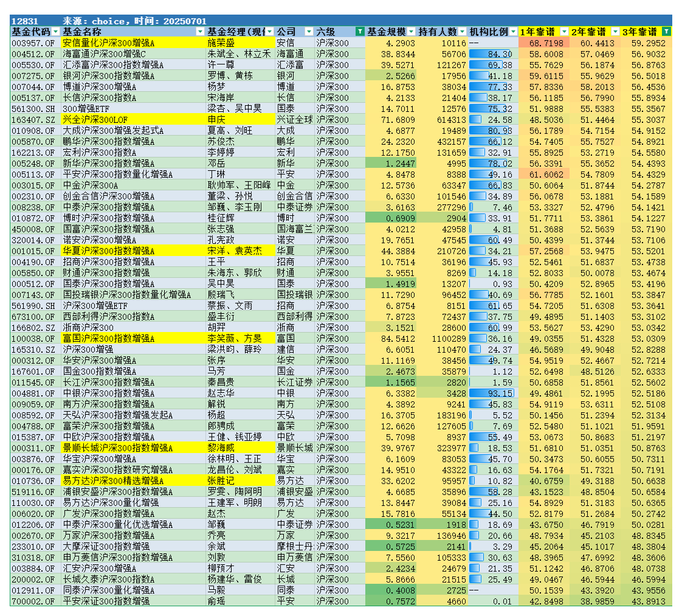Select company cell 申万菱信
Viewport: 682px width, 616px height.
coord(295,557)
